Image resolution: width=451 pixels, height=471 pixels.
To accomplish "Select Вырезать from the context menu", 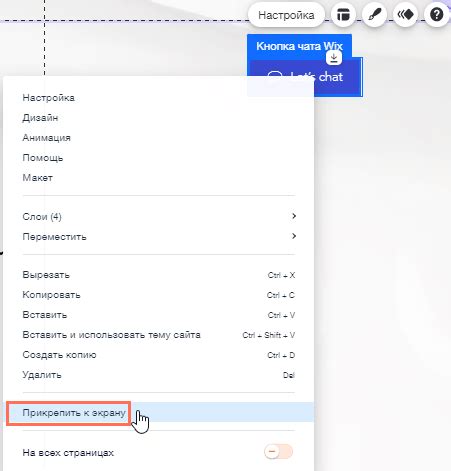I will (159, 275).
